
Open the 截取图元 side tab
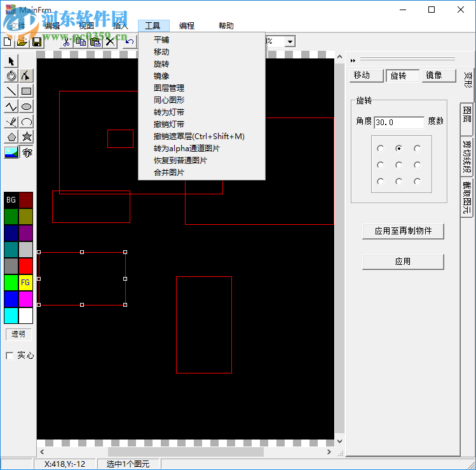[467, 198]
